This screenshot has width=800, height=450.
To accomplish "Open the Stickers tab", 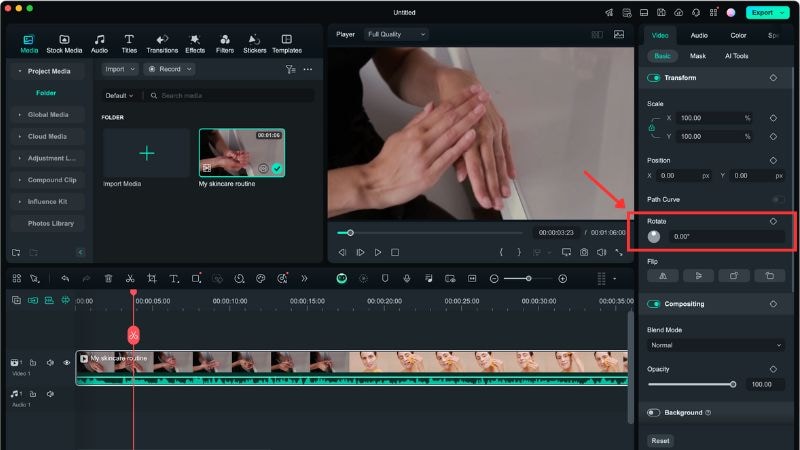I will pos(255,44).
